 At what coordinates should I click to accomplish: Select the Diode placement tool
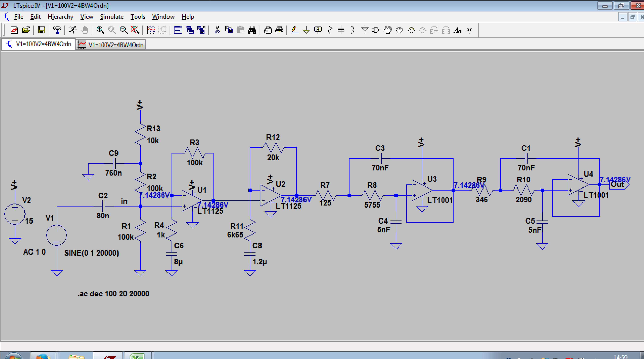(x=364, y=30)
